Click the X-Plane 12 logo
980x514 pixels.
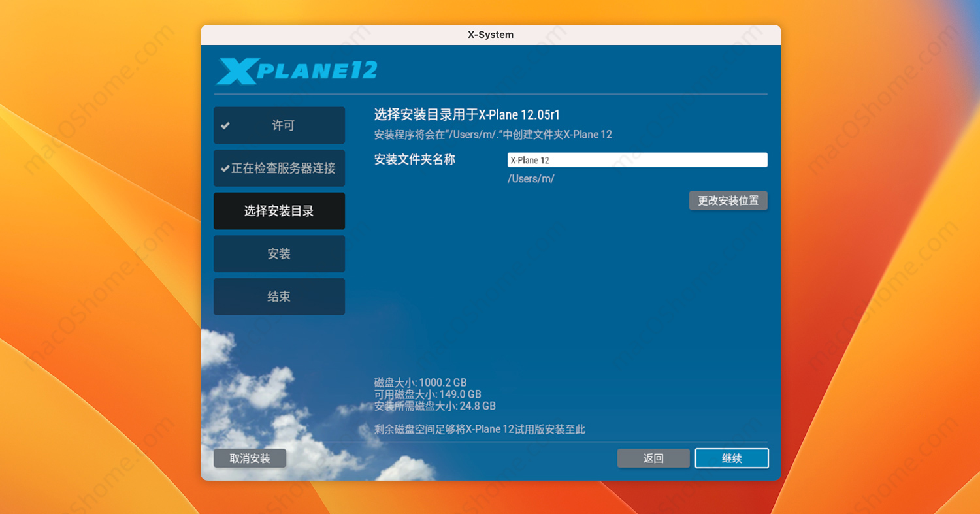point(297,71)
